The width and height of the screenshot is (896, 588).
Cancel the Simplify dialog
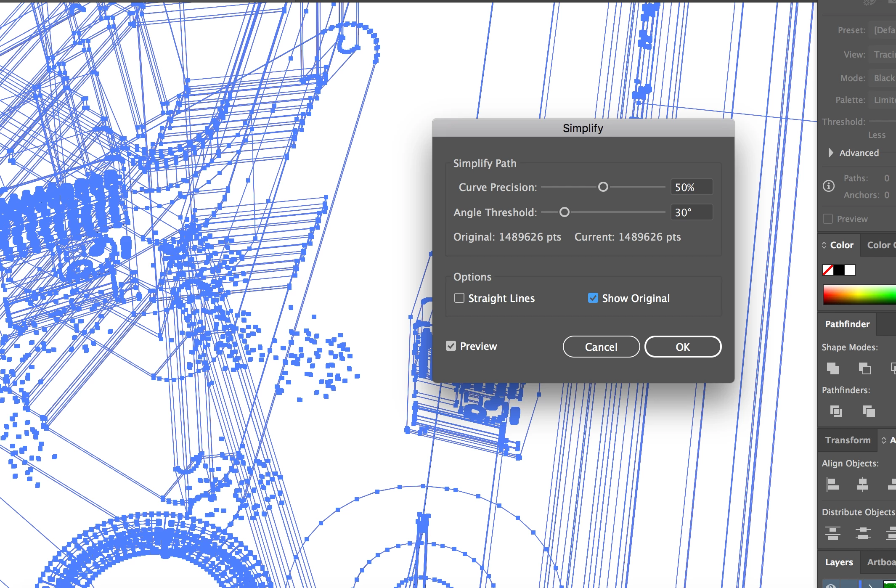[x=601, y=347]
